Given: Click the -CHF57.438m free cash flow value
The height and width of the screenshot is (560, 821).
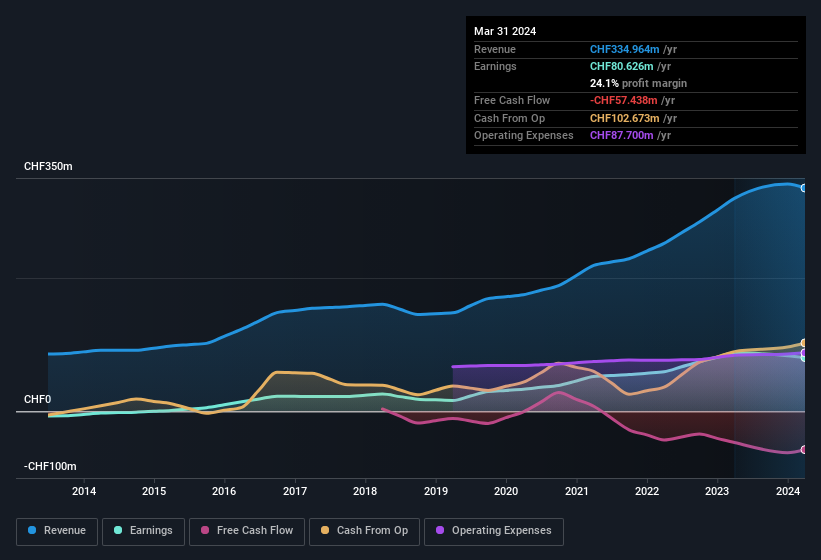Looking at the screenshot, I should 624,100.
